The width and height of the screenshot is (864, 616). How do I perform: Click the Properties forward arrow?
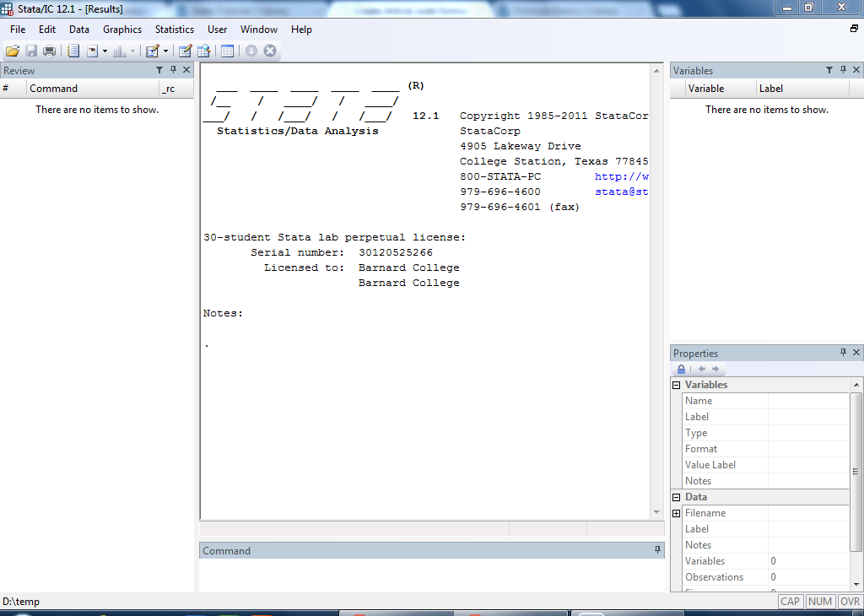(715, 369)
